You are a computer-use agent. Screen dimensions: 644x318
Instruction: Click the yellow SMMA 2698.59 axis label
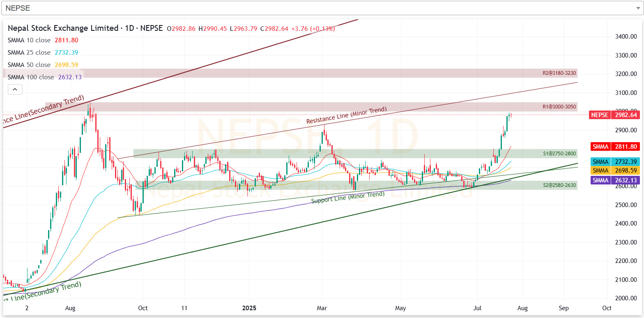coord(615,170)
